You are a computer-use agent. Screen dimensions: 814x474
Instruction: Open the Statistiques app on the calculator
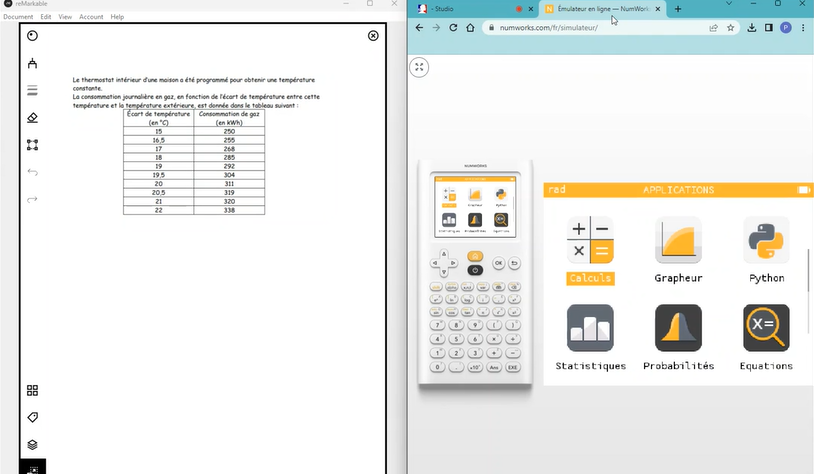pos(590,329)
